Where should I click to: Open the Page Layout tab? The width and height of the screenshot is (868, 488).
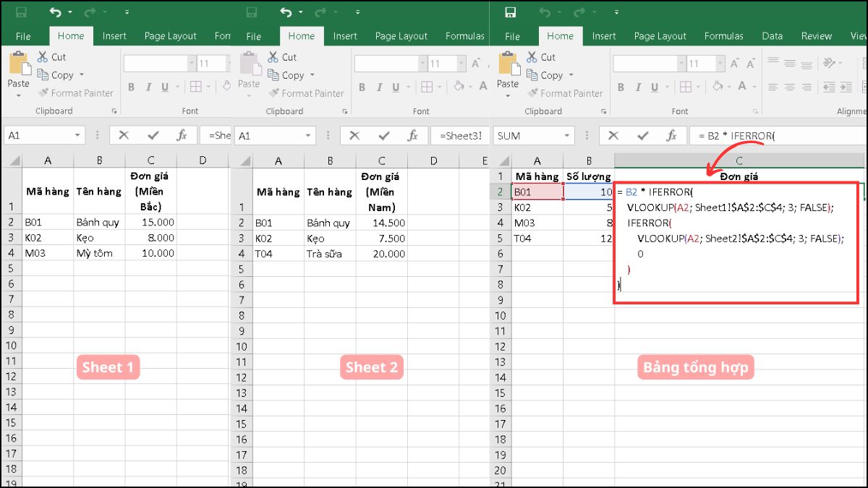(x=660, y=36)
